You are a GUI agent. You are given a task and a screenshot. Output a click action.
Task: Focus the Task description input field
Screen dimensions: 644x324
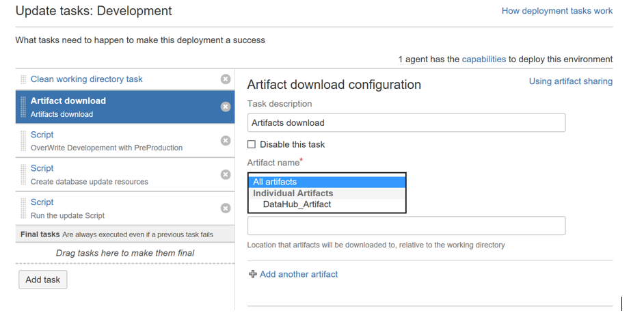(x=406, y=123)
